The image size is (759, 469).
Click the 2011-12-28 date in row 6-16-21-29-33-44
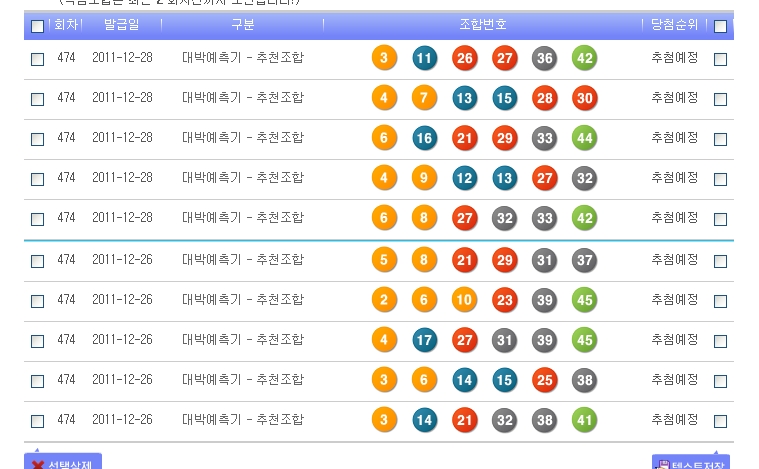tap(122, 138)
